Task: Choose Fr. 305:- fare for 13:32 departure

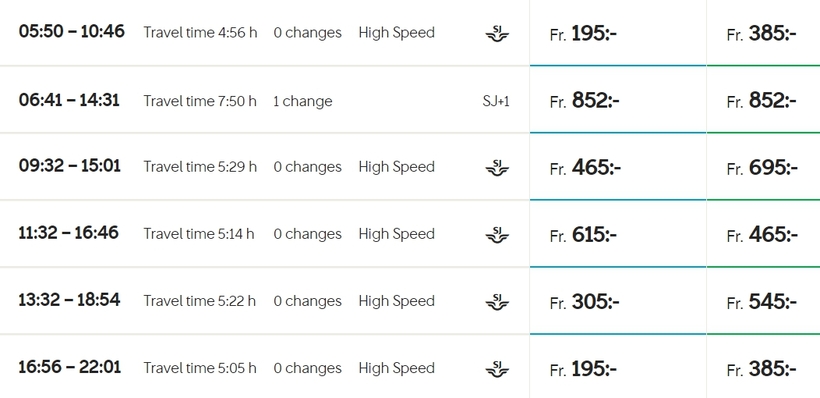Action: pyautogui.click(x=618, y=300)
